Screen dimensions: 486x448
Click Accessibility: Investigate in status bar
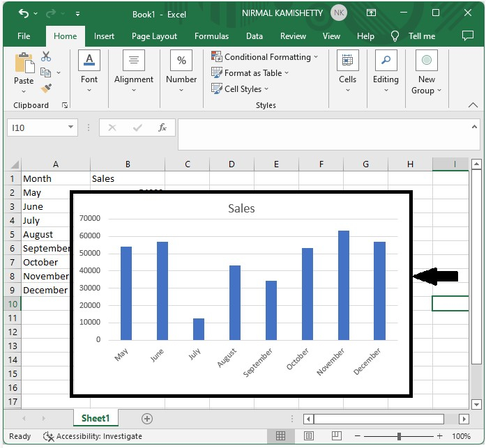coord(93,436)
